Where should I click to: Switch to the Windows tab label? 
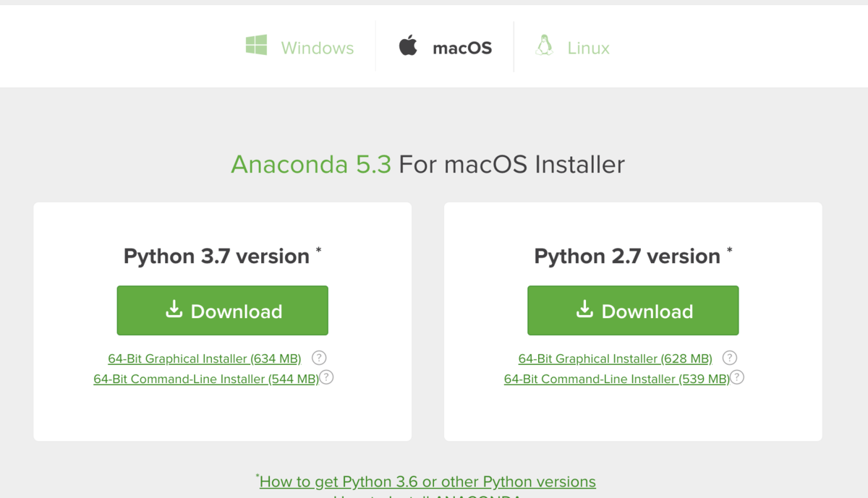click(318, 48)
